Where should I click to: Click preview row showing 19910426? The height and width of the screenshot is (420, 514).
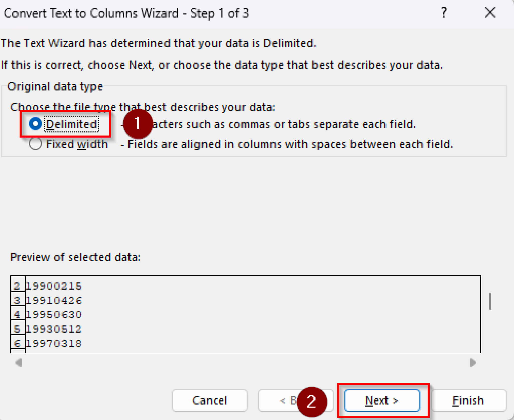[54, 300]
